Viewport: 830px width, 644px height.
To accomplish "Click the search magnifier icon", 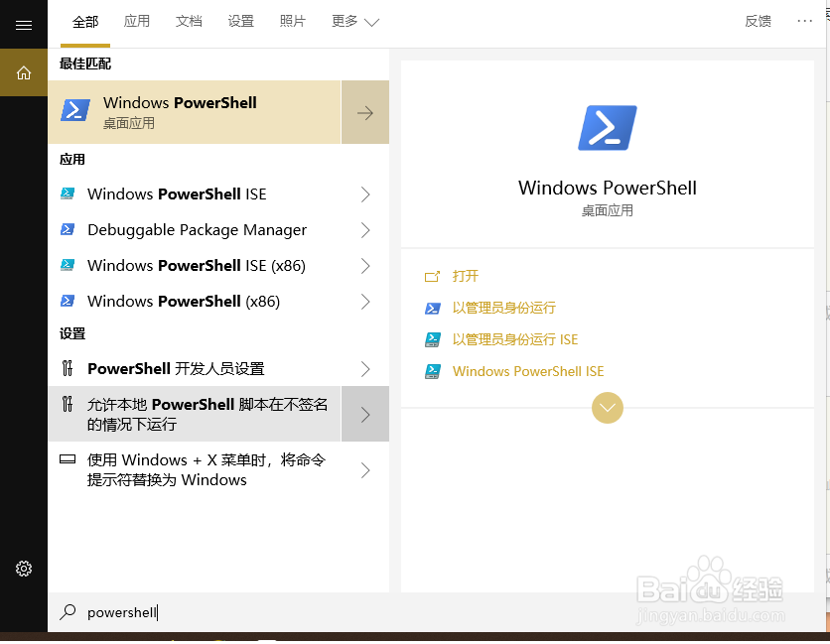I will 67,612.
